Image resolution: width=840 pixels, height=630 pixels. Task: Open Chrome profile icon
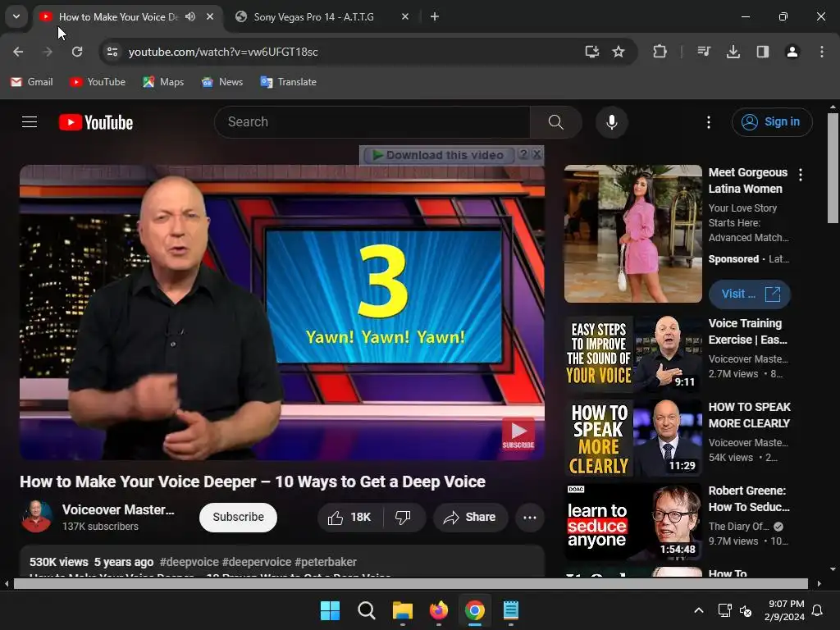[792, 52]
